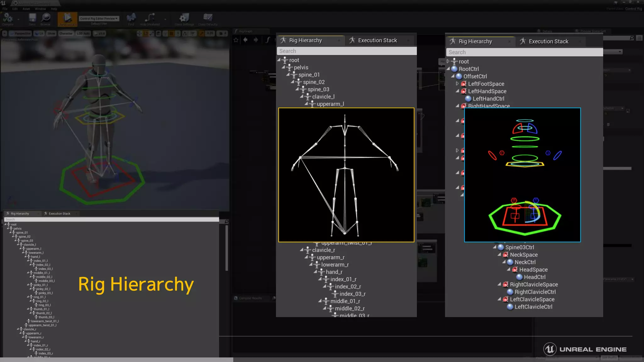Collapse spine_01 in the enlarged bone panel
Screen dimensions: 644x362
288,74
